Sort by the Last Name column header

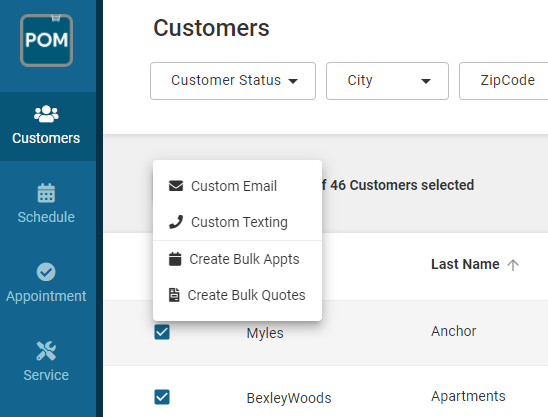pyautogui.click(x=465, y=264)
